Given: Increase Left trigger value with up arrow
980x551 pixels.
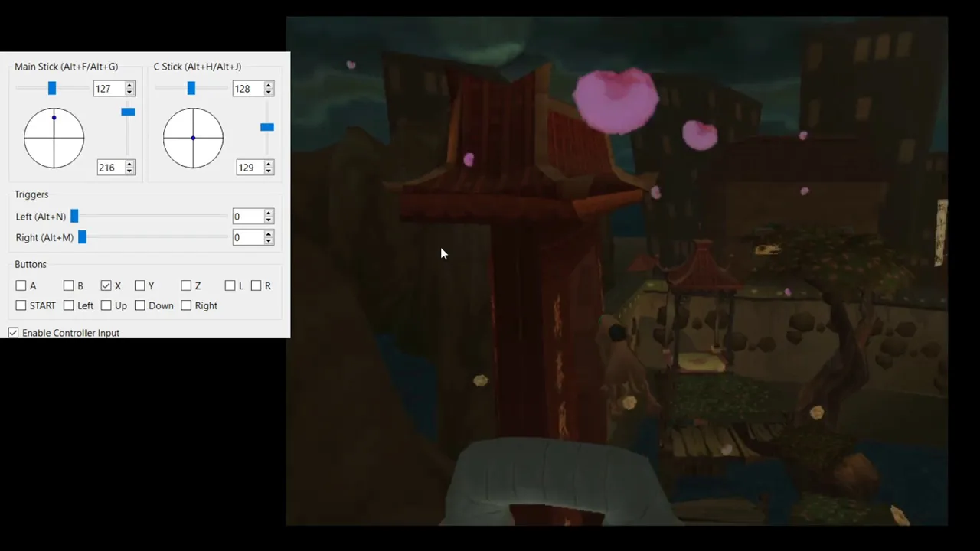Looking at the screenshot, I should point(269,213).
